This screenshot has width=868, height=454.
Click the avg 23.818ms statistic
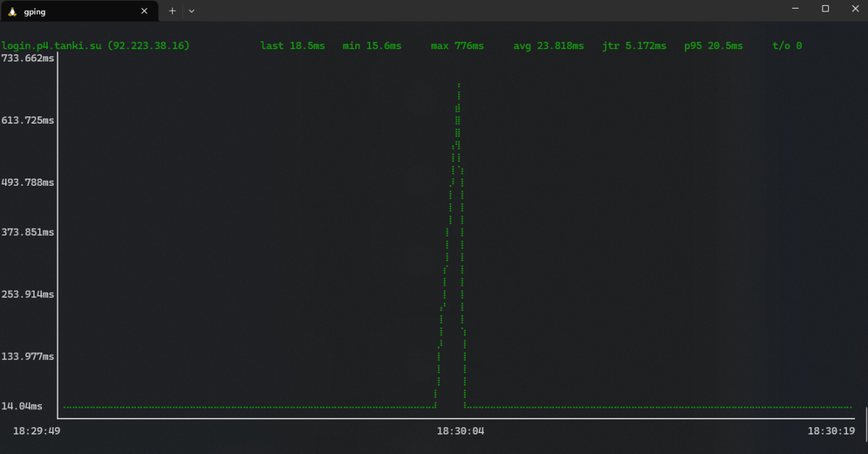coord(548,46)
